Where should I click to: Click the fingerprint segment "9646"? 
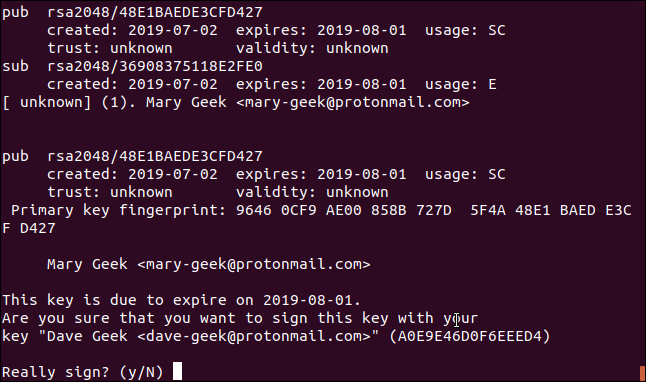(x=254, y=211)
